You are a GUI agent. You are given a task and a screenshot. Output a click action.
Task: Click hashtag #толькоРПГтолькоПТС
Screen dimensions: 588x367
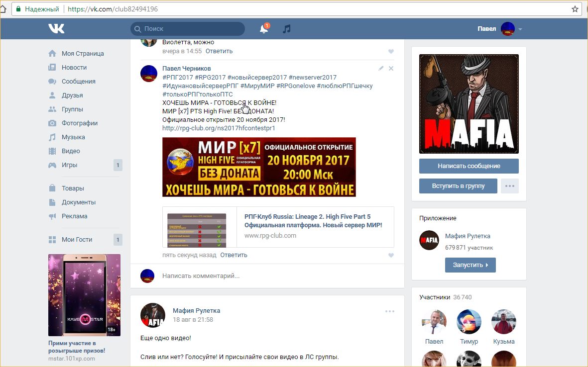[x=197, y=94]
